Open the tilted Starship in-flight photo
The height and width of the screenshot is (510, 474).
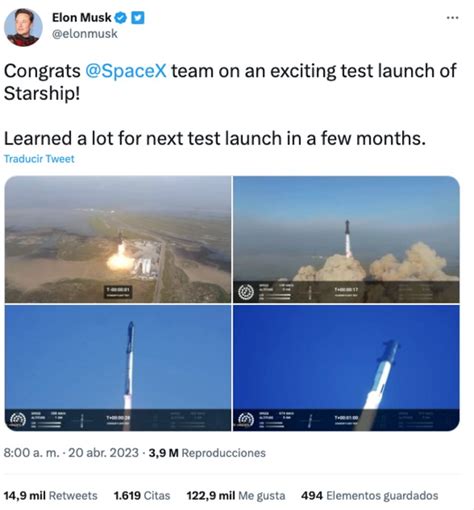(x=346, y=368)
